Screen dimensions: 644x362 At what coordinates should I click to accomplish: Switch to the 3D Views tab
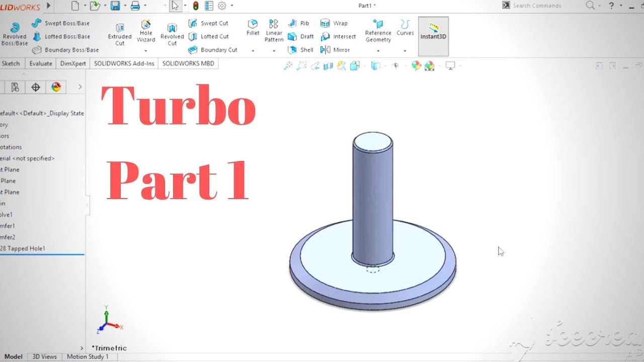click(x=45, y=356)
